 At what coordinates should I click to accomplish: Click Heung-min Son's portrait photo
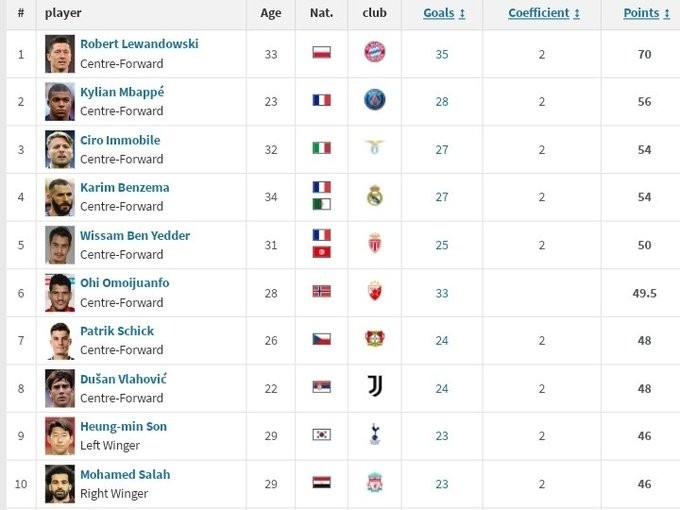click(60, 436)
